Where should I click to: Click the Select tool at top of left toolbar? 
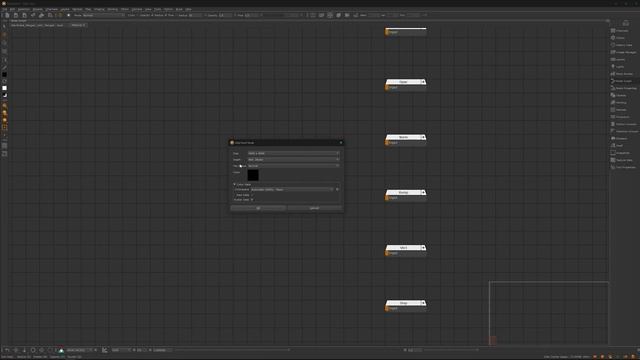point(4,27)
